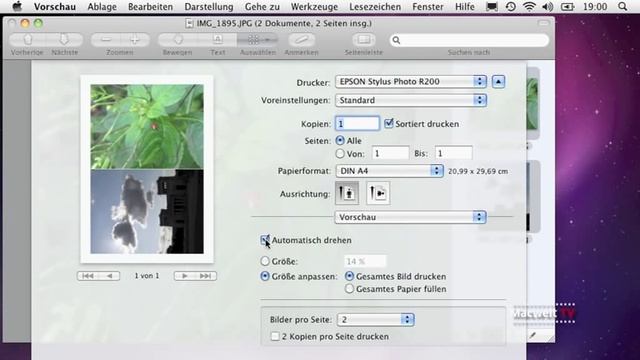Toggle the Seitenleiste sidebar button
The width and height of the screenshot is (640, 360).
[x=363, y=40]
